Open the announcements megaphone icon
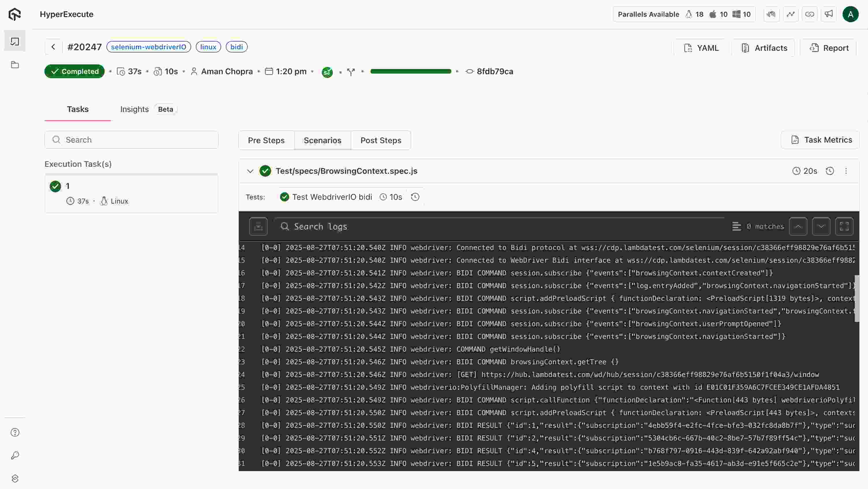The image size is (868, 489). click(828, 14)
